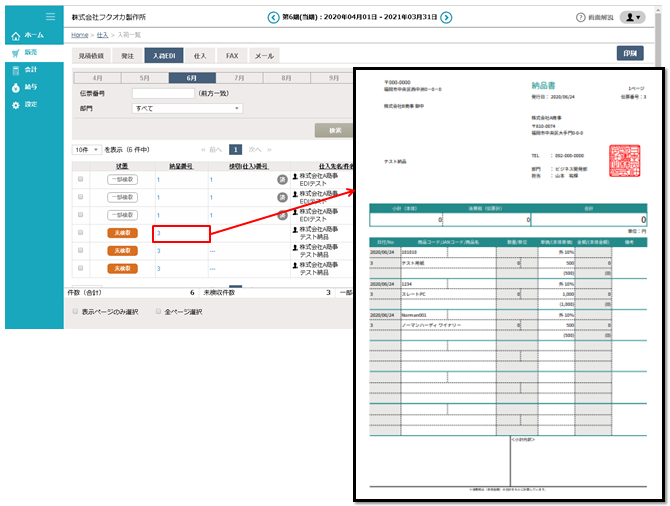Viewport: 670px width, 506px height.
Task: Check the first row's checkbox
Action: point(81,179)
